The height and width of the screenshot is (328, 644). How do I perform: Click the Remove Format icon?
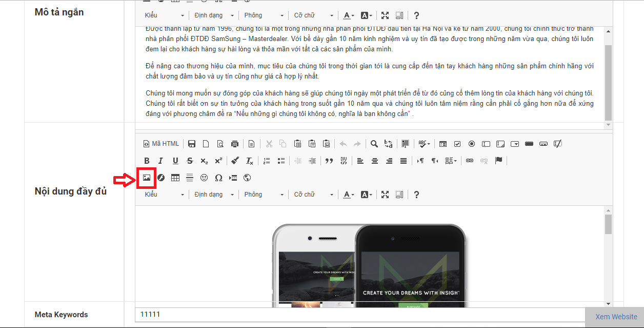coord(249,161)
